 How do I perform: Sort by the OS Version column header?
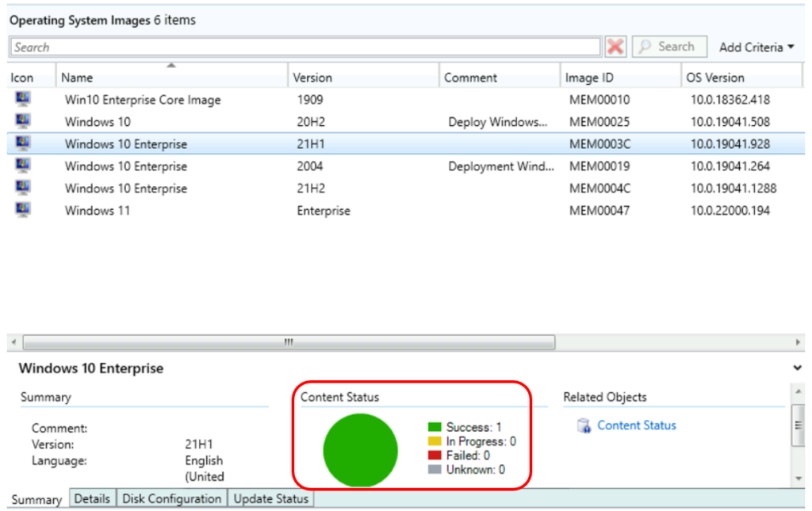[x=741, y=78]
